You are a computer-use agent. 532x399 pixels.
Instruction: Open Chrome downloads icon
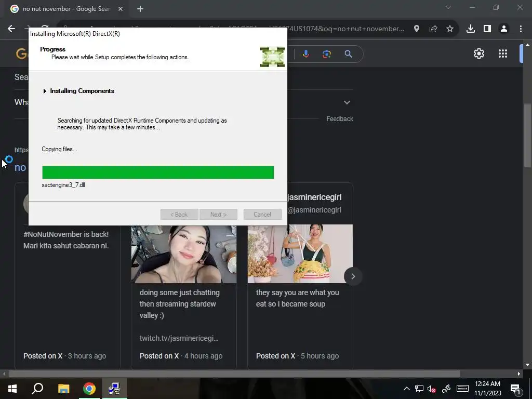471,29
